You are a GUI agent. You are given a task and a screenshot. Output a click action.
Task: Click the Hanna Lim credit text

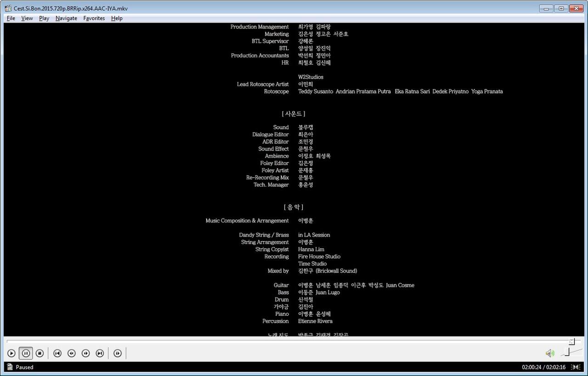[x=311, y=249]
